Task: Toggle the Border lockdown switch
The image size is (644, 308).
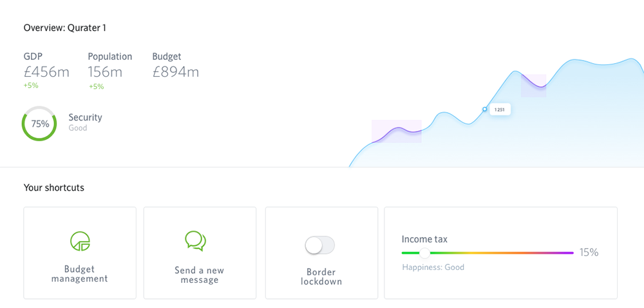Action: (320, 245)
